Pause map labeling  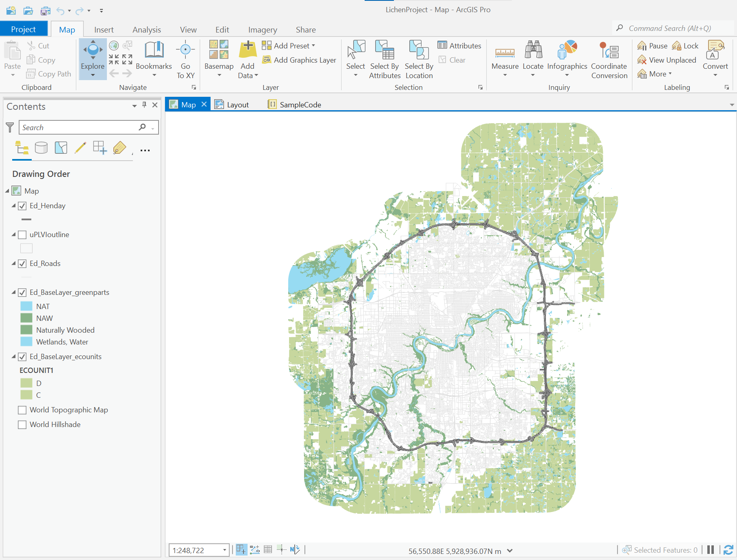pos(652,46)
